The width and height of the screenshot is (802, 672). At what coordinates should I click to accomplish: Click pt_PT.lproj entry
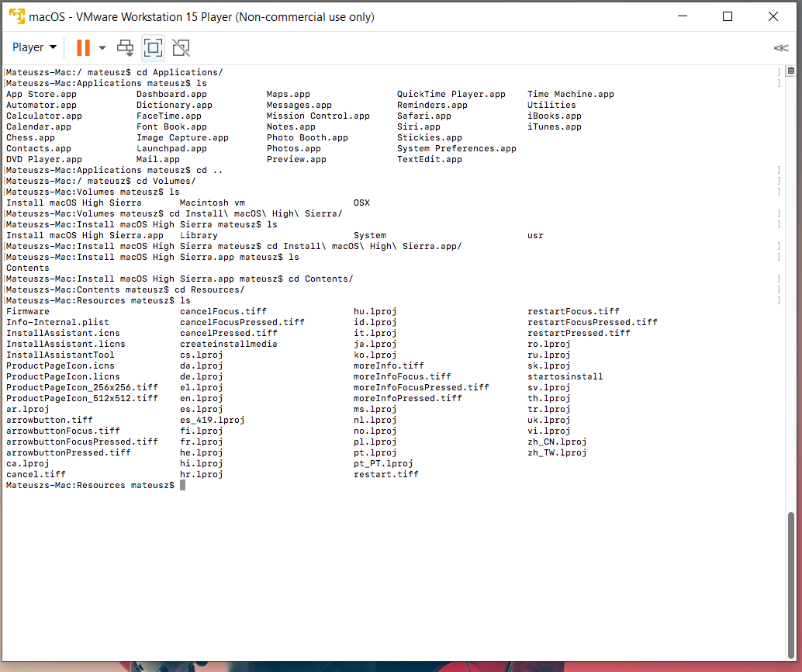pyautogui.click(x=383, y=464)
